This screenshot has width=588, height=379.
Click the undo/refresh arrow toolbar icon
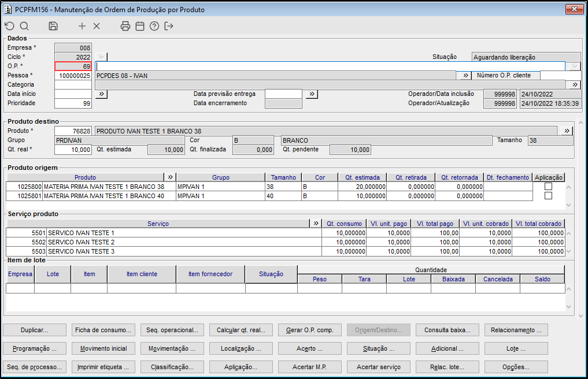pyautogui.click(x=9, y=26)
